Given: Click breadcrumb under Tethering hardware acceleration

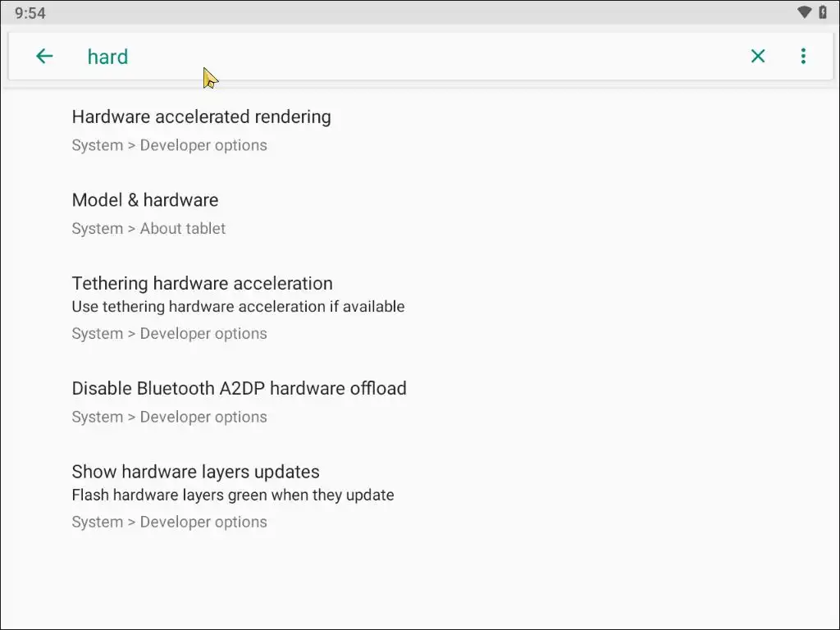Looking at the screenshot, I should click(x=169, y=334).
